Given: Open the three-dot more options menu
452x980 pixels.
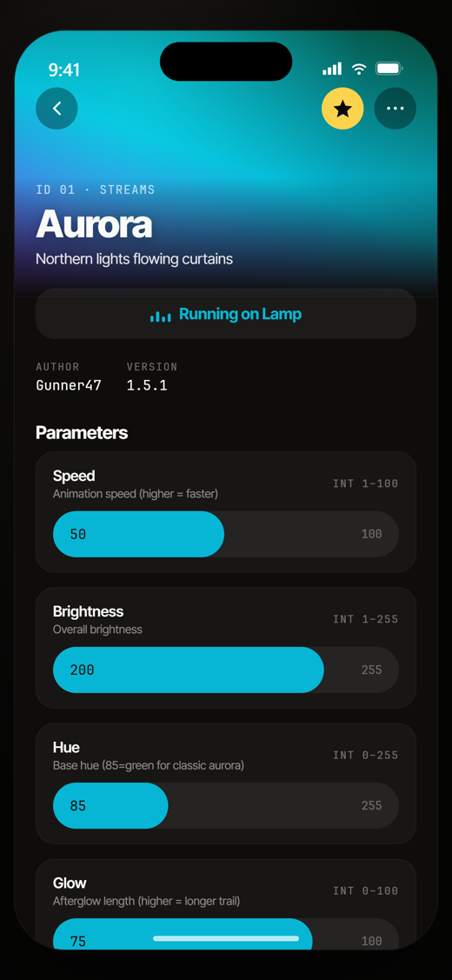Looking at the screenshot, I should (395, 109).
